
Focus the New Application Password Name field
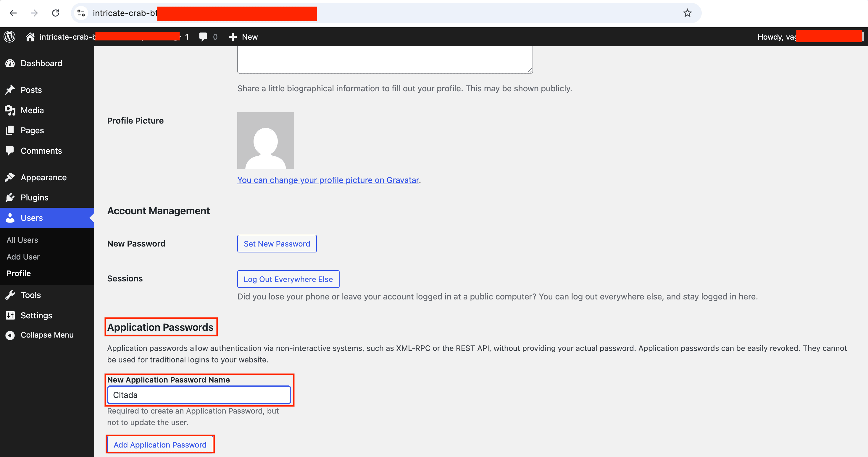click(199, 395)
